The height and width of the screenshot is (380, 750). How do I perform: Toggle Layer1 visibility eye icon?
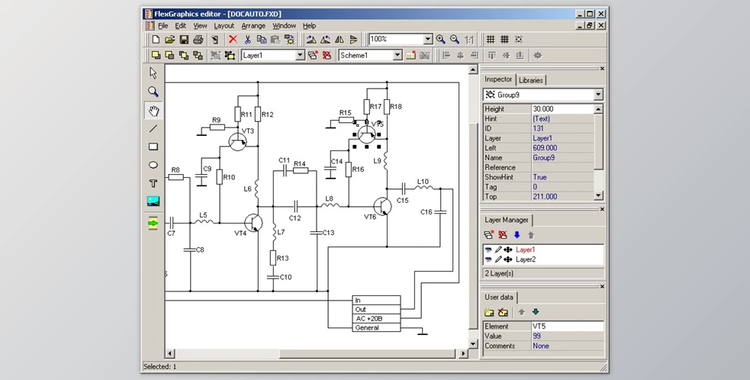click(x=488, y=250)
